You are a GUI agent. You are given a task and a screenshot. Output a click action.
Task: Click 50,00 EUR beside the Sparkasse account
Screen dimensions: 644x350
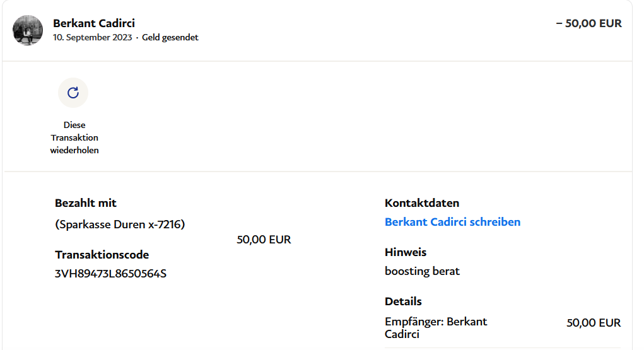click(x=264, y=240)
